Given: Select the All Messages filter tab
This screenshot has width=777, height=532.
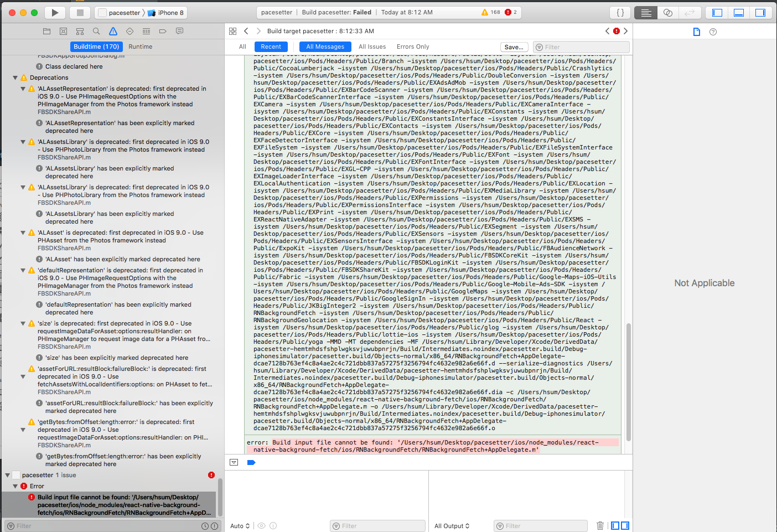Looking at the screenshot, I should (x=325, y=47).
